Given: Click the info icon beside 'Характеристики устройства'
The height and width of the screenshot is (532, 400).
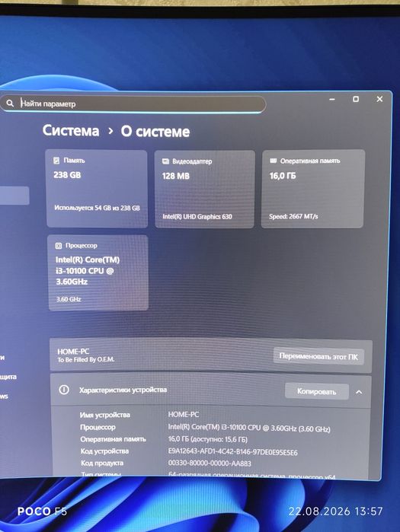Looking at the screenshot, I should coord(64,390).
